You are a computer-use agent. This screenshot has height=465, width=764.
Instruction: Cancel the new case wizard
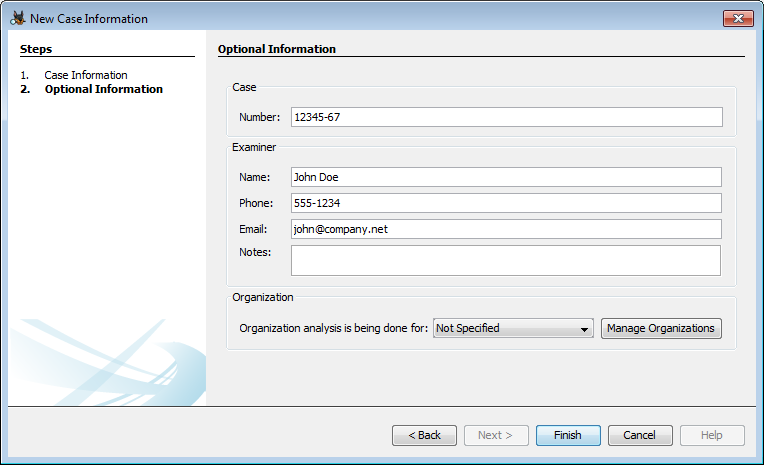click(640, 435)
